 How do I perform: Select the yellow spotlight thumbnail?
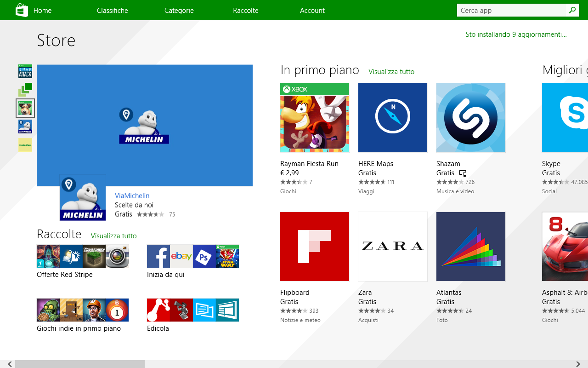(25, 145)
